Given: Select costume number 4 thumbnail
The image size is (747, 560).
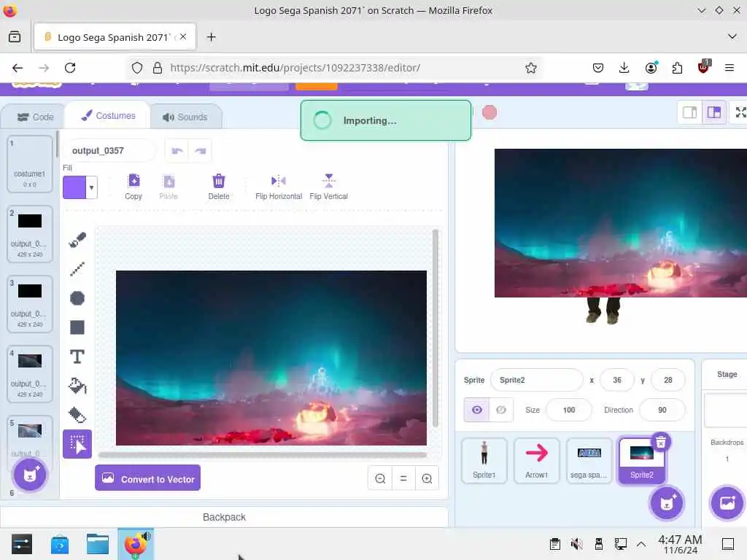Looking at the screenshot, I should click(29, 374).
